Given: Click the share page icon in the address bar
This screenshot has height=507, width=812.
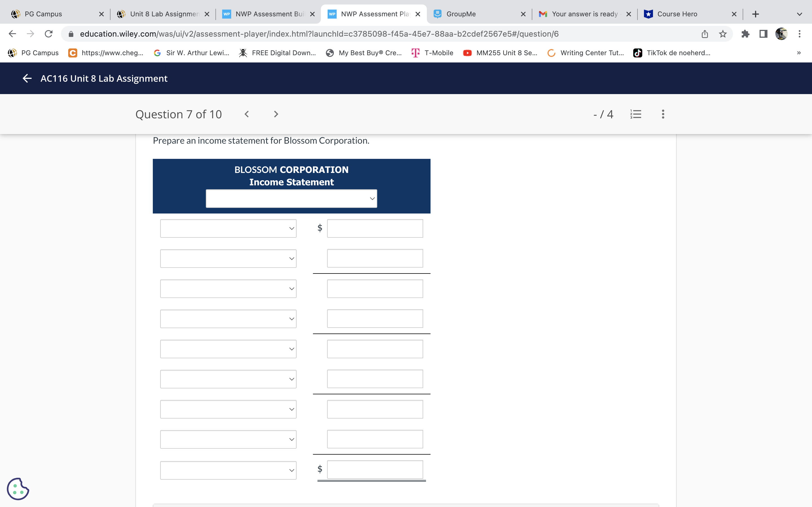Looking at the screenshot, I should click(705, 34).
